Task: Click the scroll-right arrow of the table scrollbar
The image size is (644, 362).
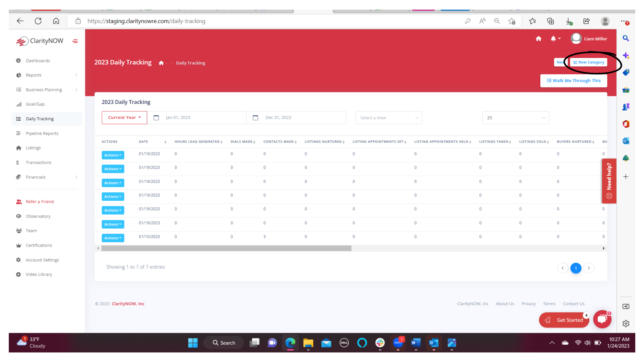Action: [603, 248]
